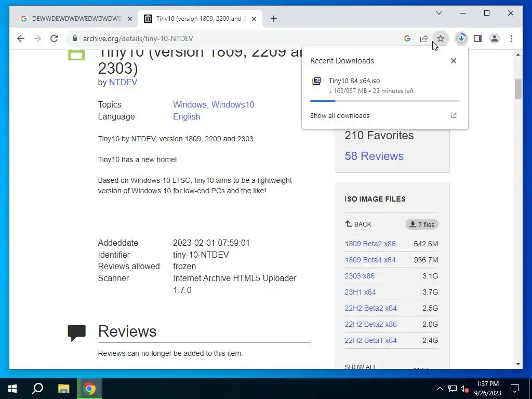Share this page via the share icon
Screen dimensions: 532x399
(424, 38)
